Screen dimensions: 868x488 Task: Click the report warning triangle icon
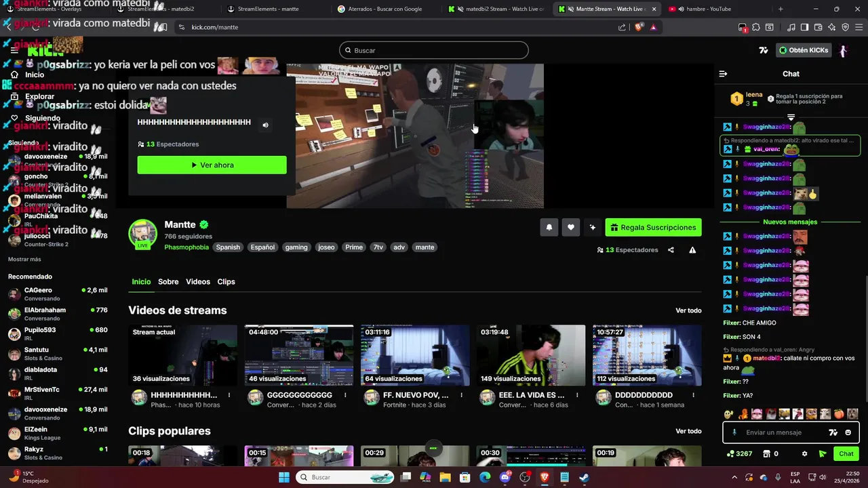tap(692, 250)
